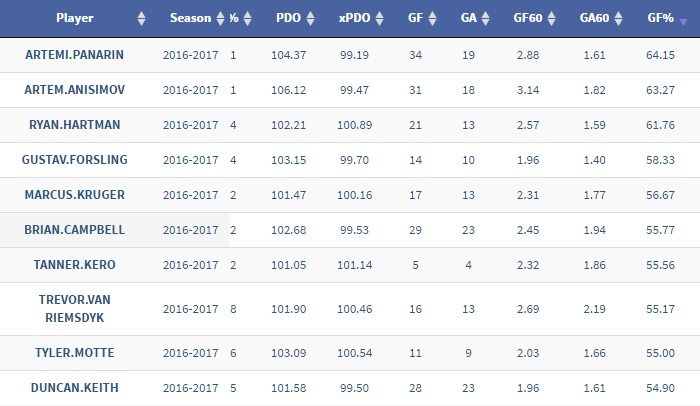The image size is (700, 406).
Task: Click the sort arrows beside Player header
Action: coord(140,19)
